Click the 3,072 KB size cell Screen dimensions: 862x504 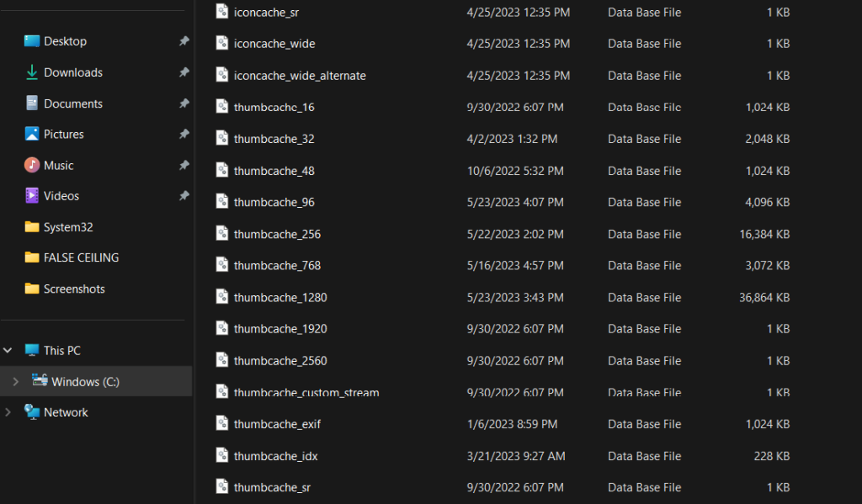pyautogui.click(x=768, y=266)
